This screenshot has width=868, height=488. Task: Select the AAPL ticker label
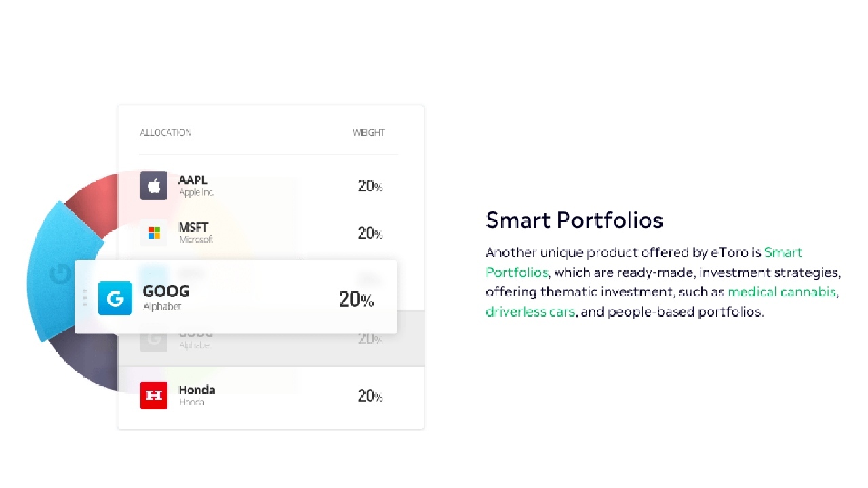(x=193, y=180)
